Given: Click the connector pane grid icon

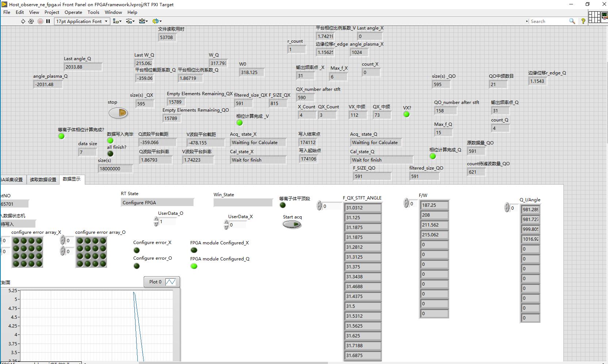Looking at the screenshot, I should coord(594,17).
